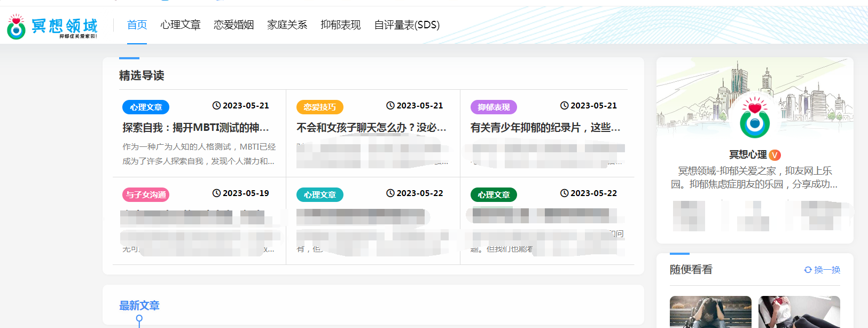Click the 冥想领域 site logo
868x328 pixels.
click(52, 26)
